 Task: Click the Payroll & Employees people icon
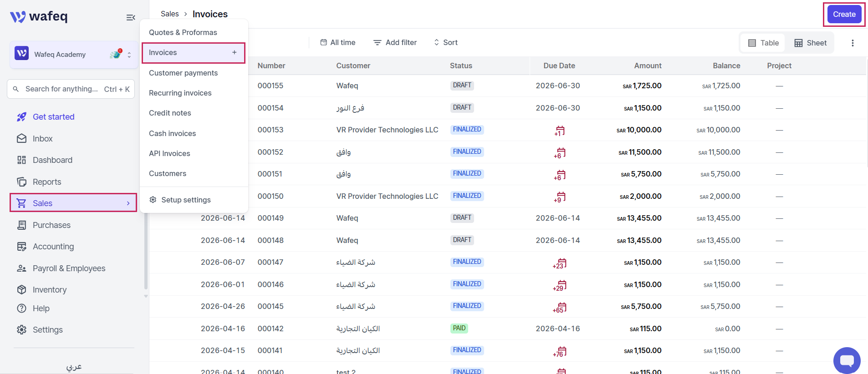pyautogui.click(x=21, y=268)
